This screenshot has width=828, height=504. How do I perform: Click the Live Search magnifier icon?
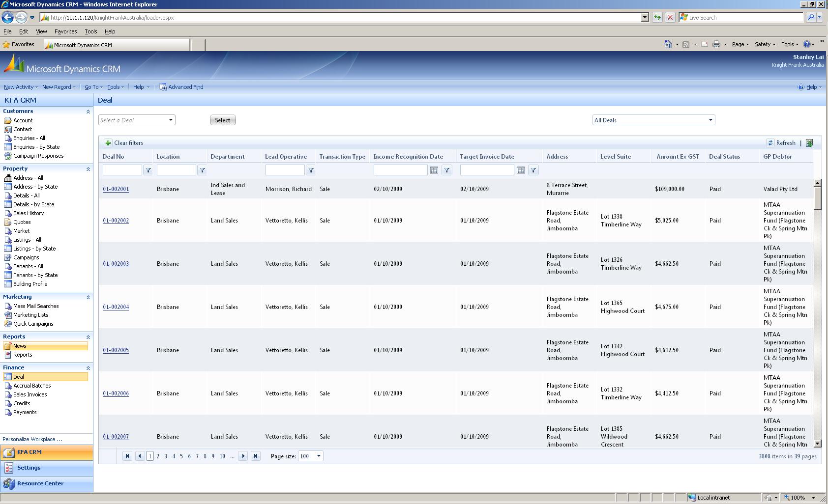(811, 17)
